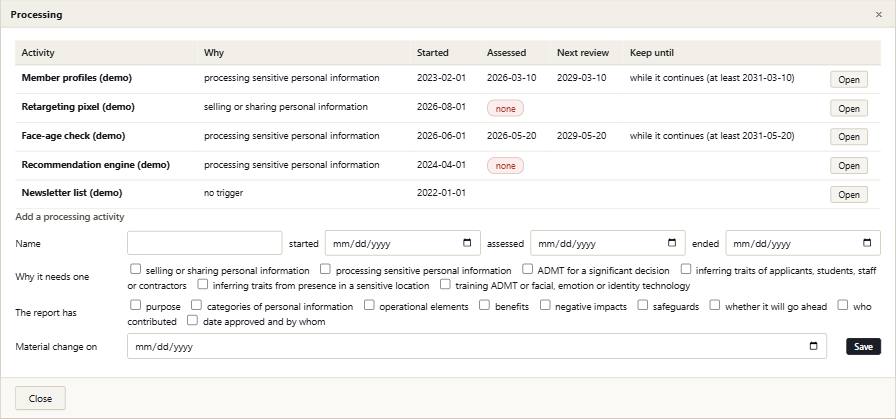
Task: Check 'categories of personal information' box
Action: click(197, 305)
